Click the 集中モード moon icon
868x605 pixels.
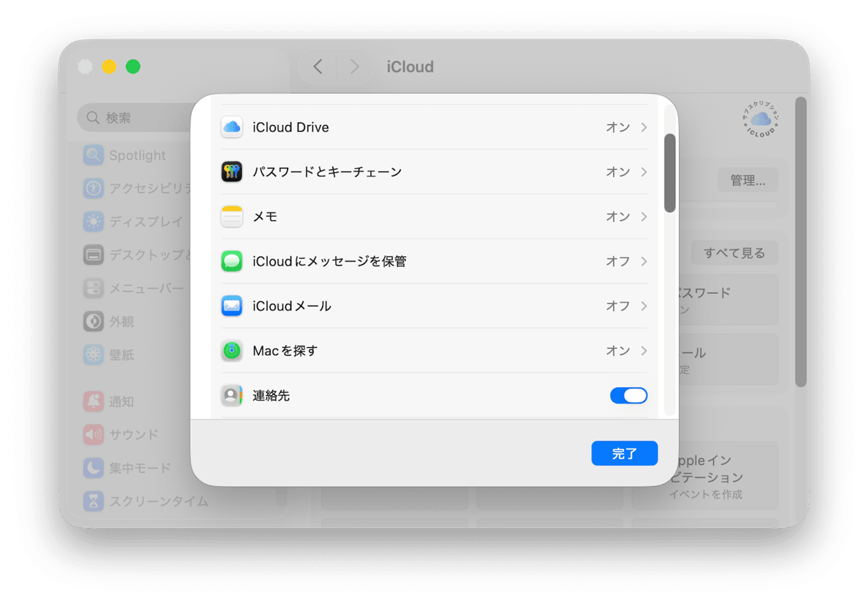coord(94,468)
